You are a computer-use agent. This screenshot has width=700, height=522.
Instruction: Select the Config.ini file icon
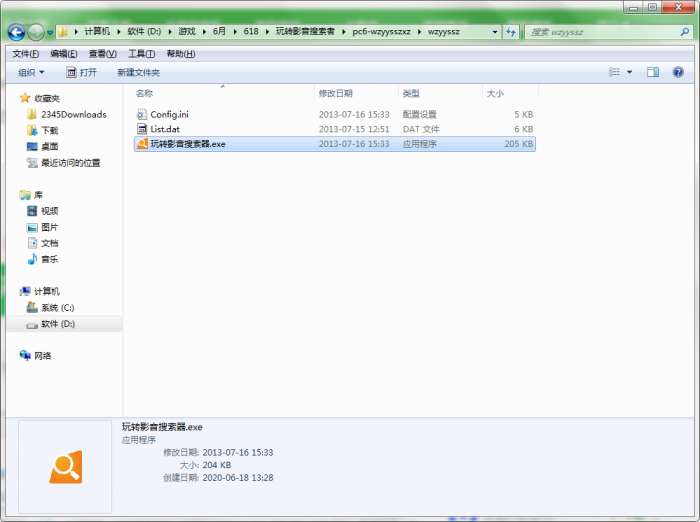tap(142, 115)
